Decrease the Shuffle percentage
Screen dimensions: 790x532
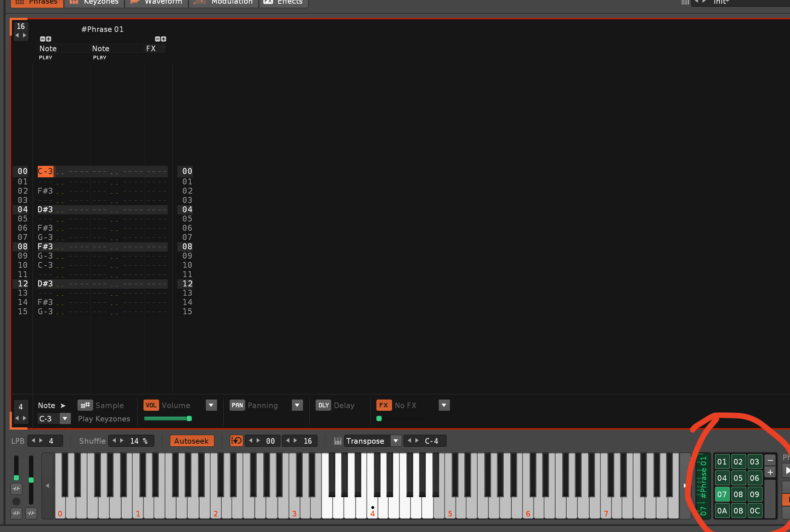[114, 440]
